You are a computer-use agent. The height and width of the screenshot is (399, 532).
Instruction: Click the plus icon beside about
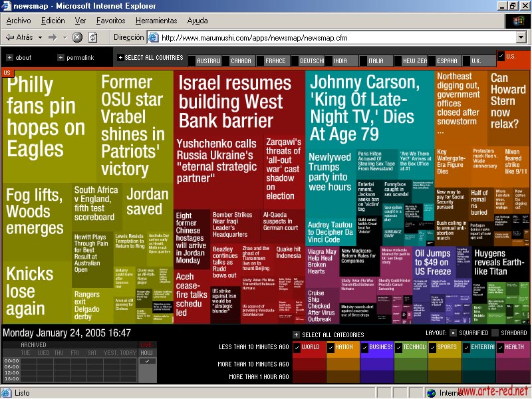click(9, 58)
